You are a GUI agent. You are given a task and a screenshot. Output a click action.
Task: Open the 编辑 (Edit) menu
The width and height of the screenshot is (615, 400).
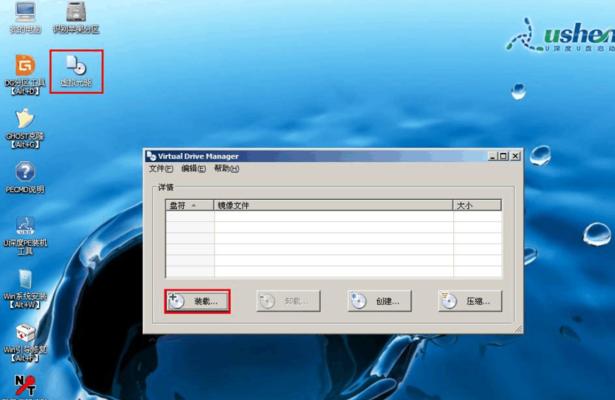[193, 168]
